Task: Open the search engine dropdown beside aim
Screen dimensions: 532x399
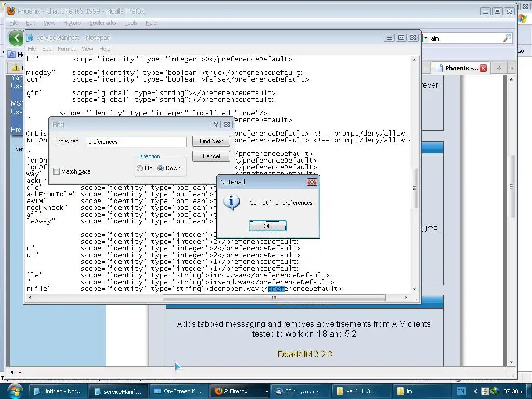Action: click(x=425, y=38)
